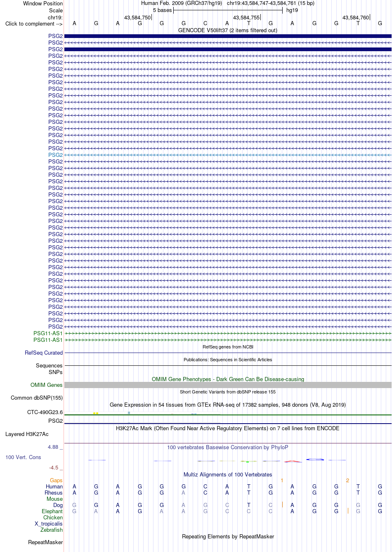Click the Dog alignment species label
Viewport: 392px width, 552px height.
(58, 505)
